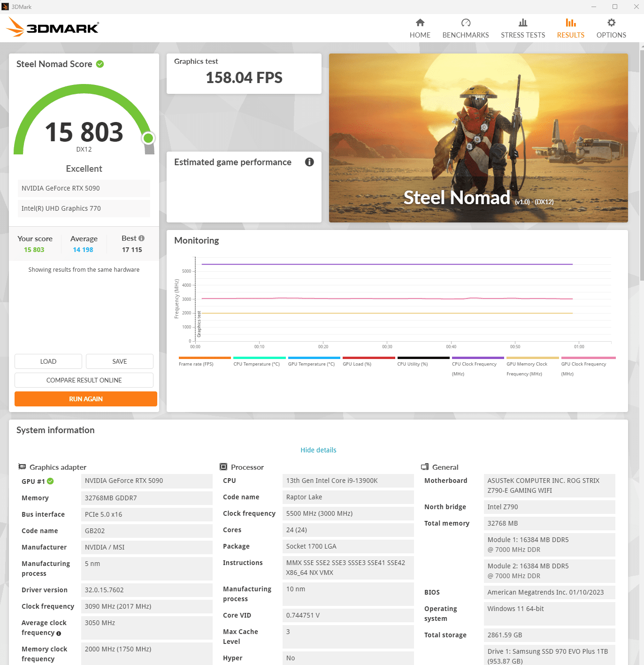Click the SAVE button
The height and width of the screenshot is (665, 644).
point(120,361)
